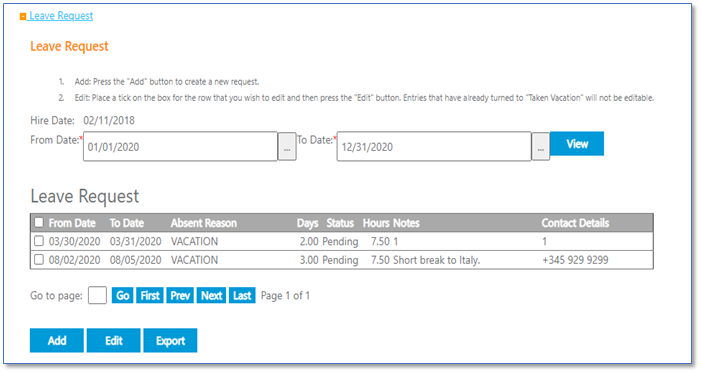Click the Days column header

click(308, 223)
